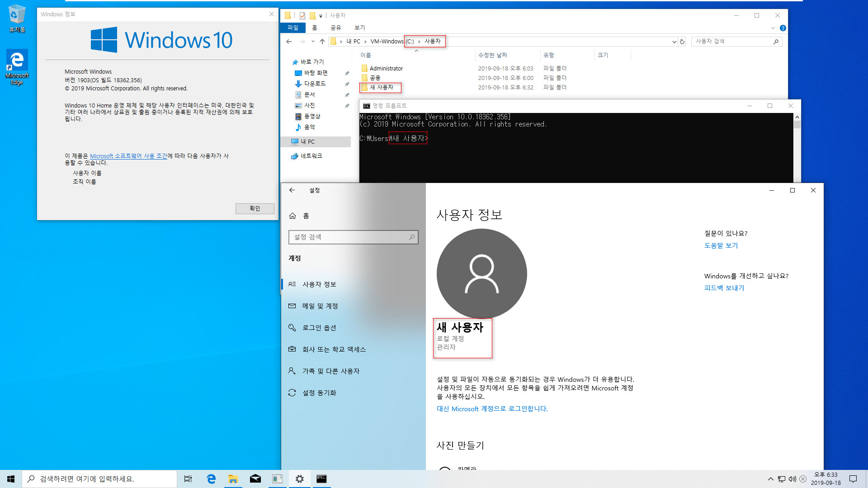868x488 pixels.
Task: Open the Windows Start menu
Action: [11, 479]
